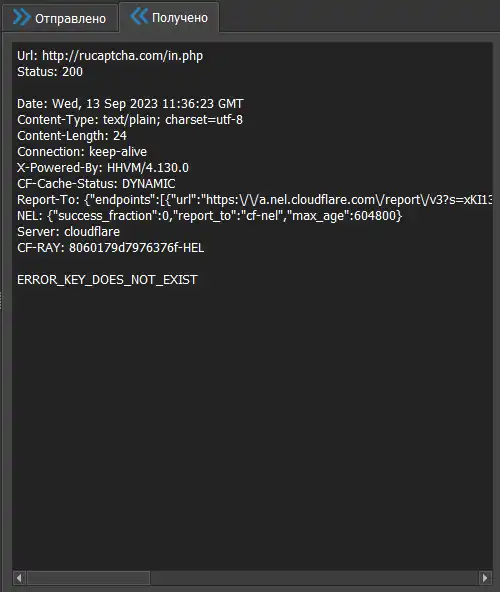Image resolution: width=500 pixels, height=592 pixels.
Task: Click the Server: cloudflare line
Action: click(68, 232)
